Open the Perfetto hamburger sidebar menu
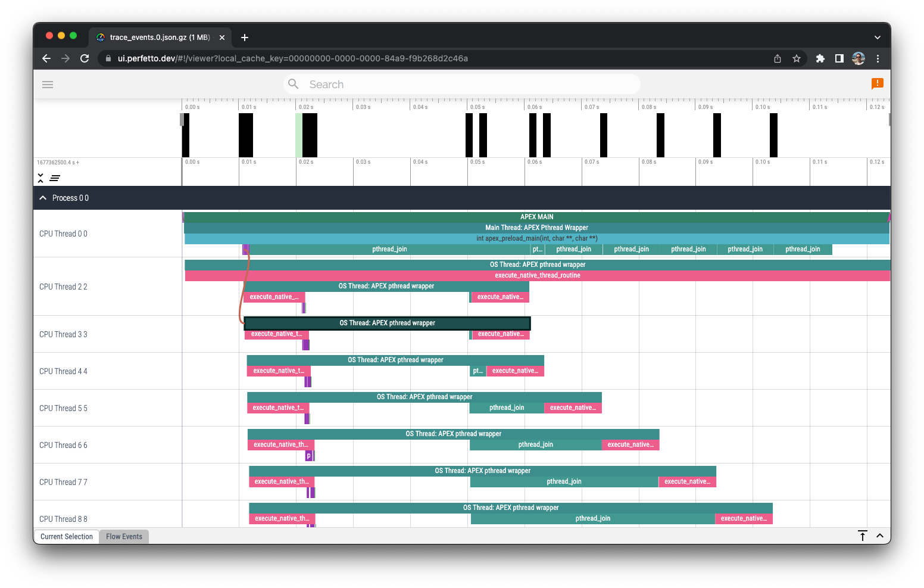This screenshot has height=588, width=924. [48, 85]
